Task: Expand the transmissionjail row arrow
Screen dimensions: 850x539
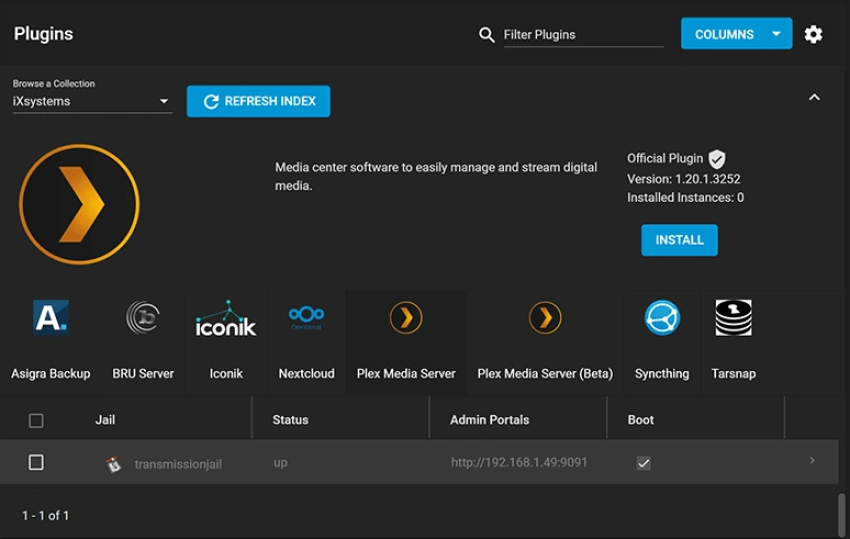Action: pos(812,460)
